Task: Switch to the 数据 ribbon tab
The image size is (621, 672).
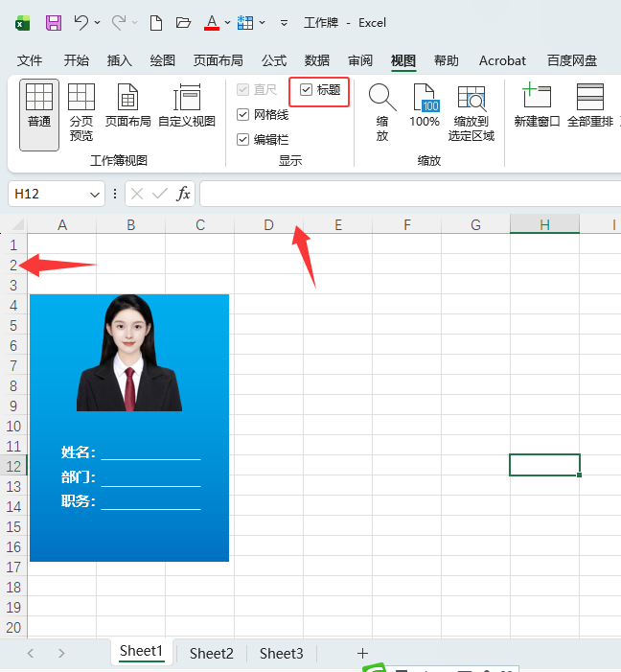Action: pyautogui.click(x=317, y=60)
